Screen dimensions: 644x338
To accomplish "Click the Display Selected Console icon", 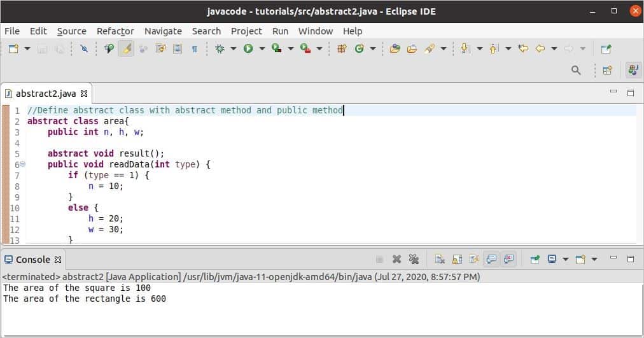I will click(552, 259).
